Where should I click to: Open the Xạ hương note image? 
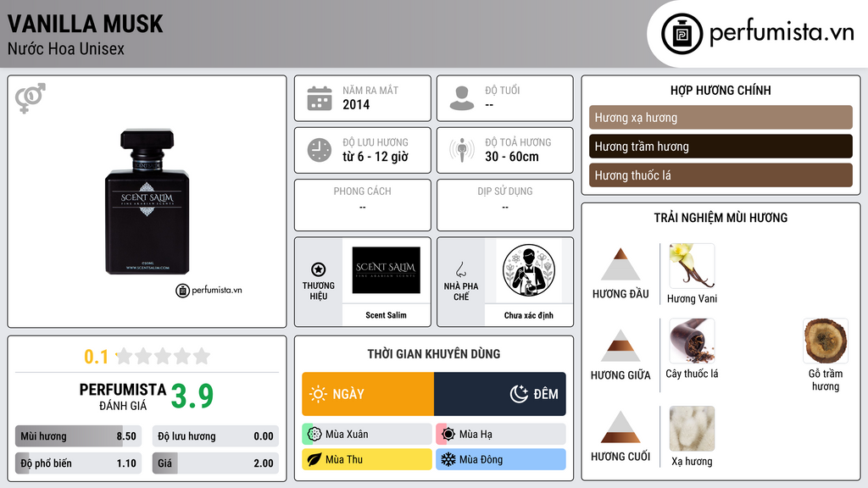click(692, 429)
